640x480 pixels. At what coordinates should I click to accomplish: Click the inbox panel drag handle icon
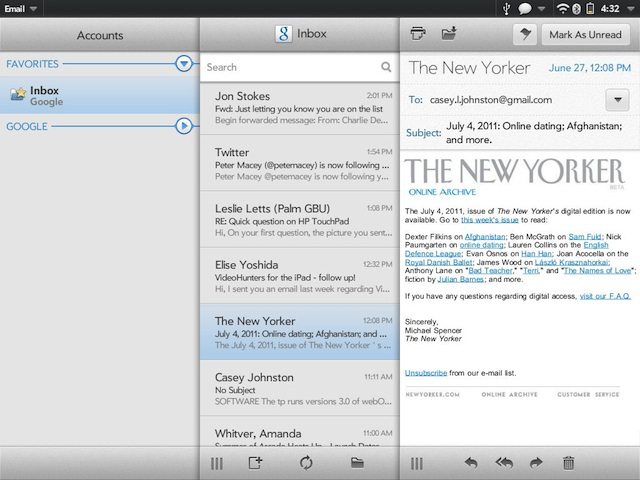[217, 464]
